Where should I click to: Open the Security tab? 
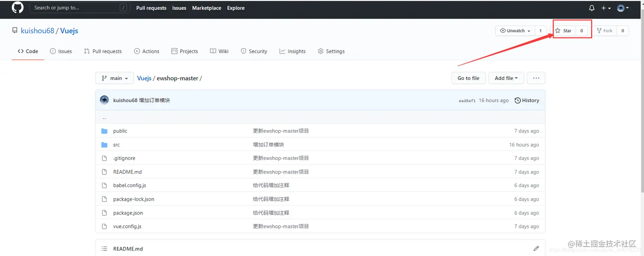(x=254, y=51)
